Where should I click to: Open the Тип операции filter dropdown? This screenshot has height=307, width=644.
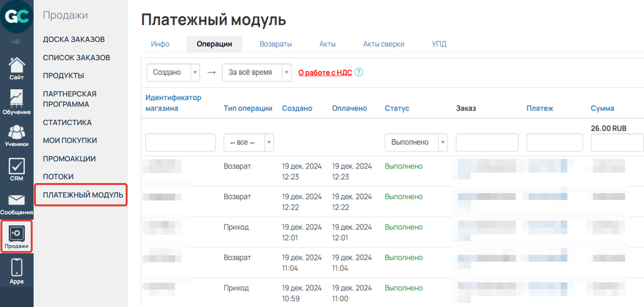[248, 142]
